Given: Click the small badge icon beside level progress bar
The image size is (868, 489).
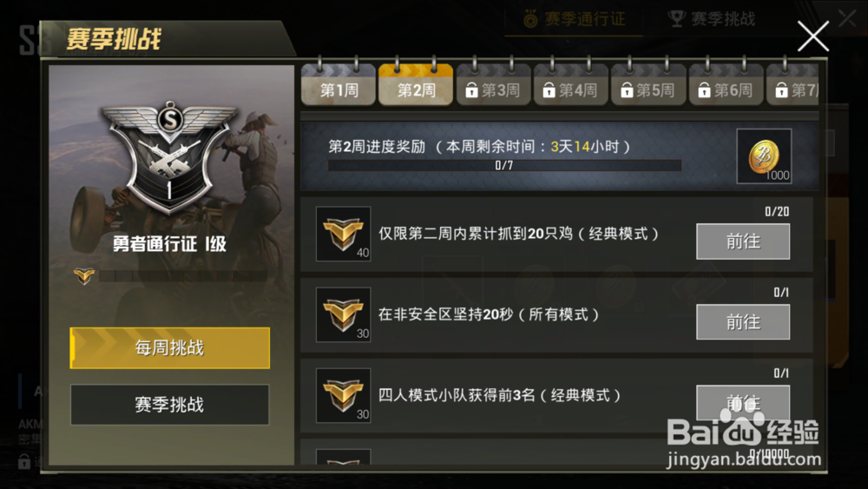Looking at the screenshot, I should tap(84, 276).
